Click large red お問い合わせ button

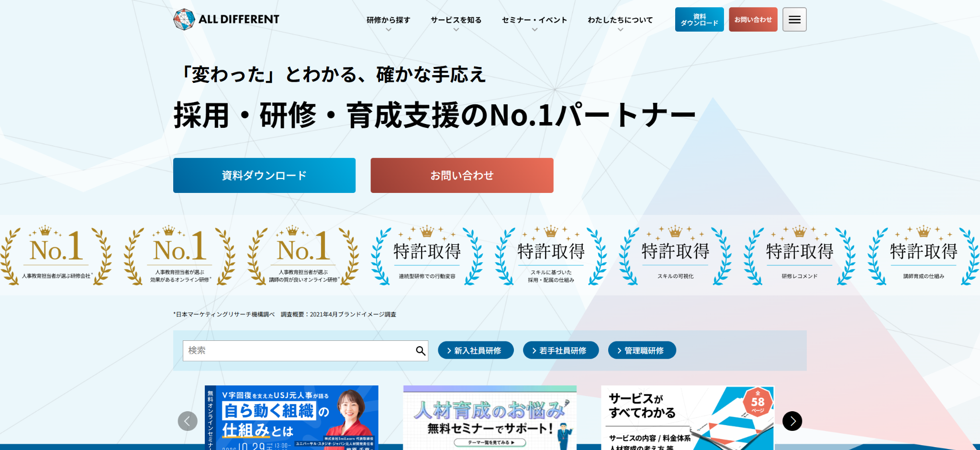pos(462,176)
